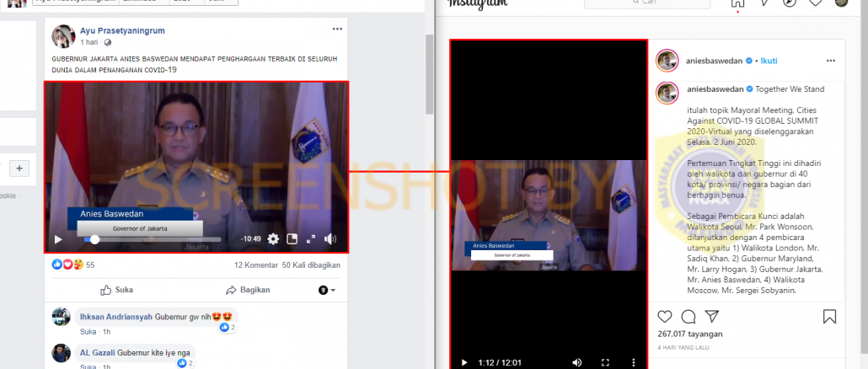Share Instagram post via paper plane icon
This screenshot has height=369, width=868.
[712, 317]
